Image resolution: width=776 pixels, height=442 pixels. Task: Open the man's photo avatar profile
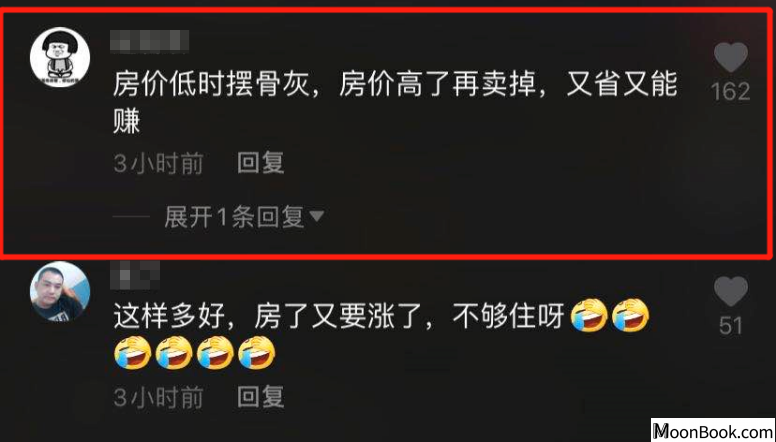[x=60, y=292]
